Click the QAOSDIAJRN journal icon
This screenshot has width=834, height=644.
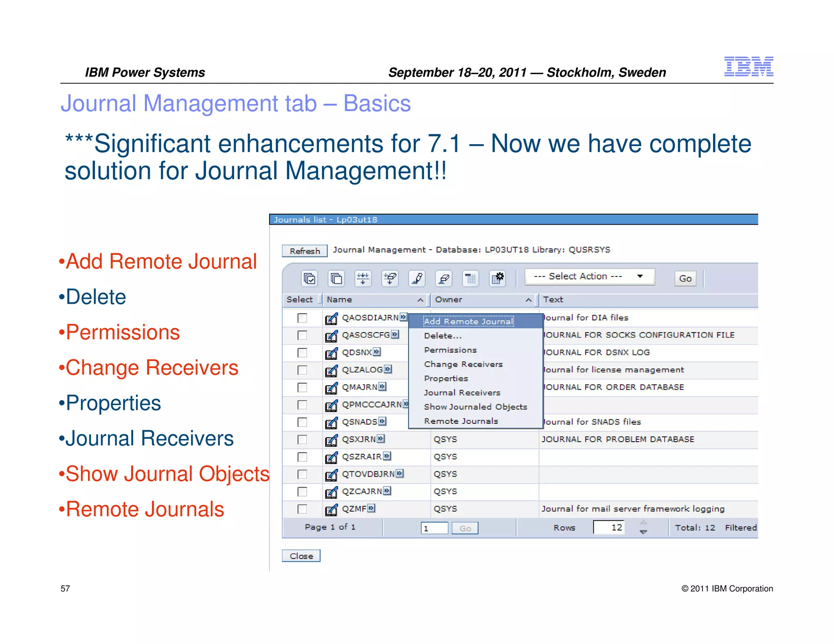(x=331, y=318)
